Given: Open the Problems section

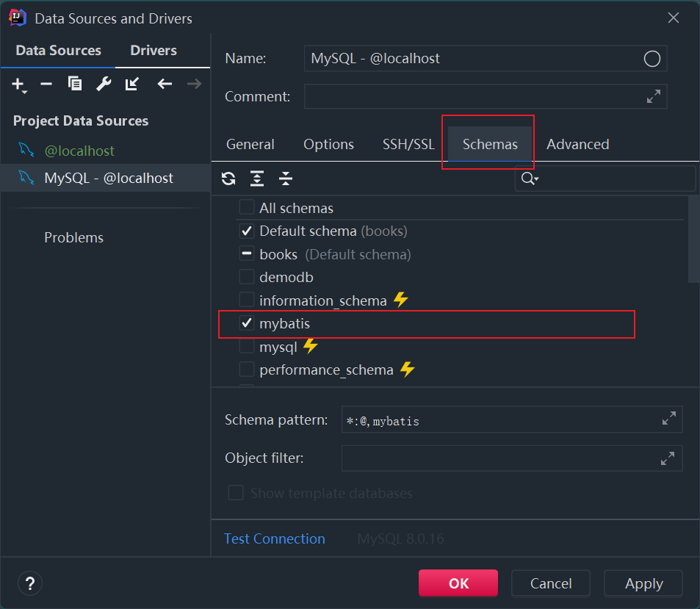Looking at the screenshot, I should coord(73,237).
